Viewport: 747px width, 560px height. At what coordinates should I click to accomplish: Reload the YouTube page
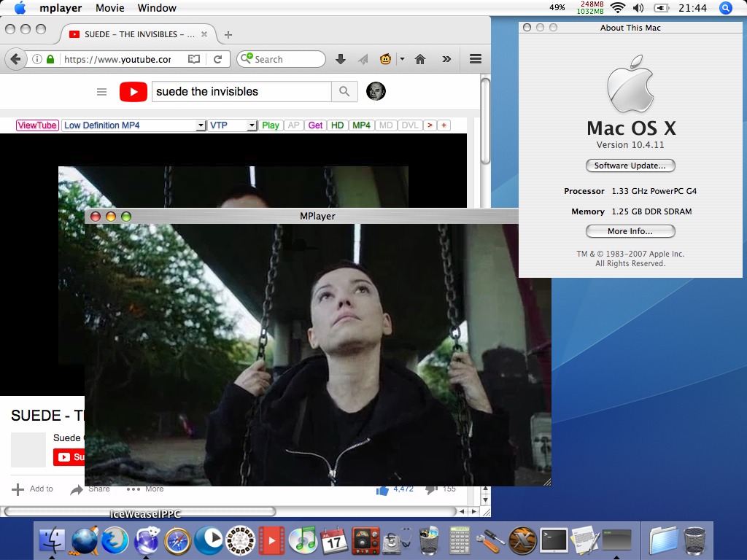tap(217, 59)
